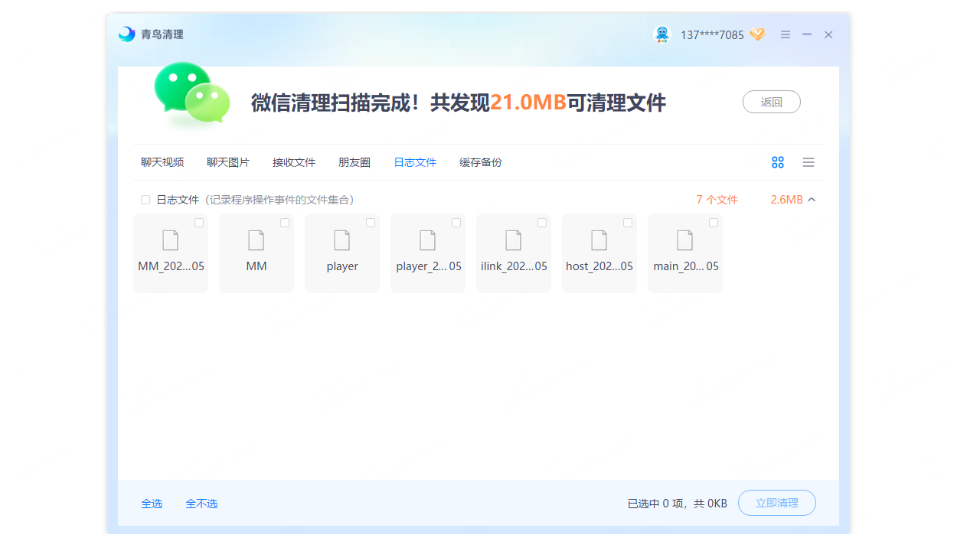Click the WeChat logo icon
This screenshot has width=980, height=551.
[191, 93]
